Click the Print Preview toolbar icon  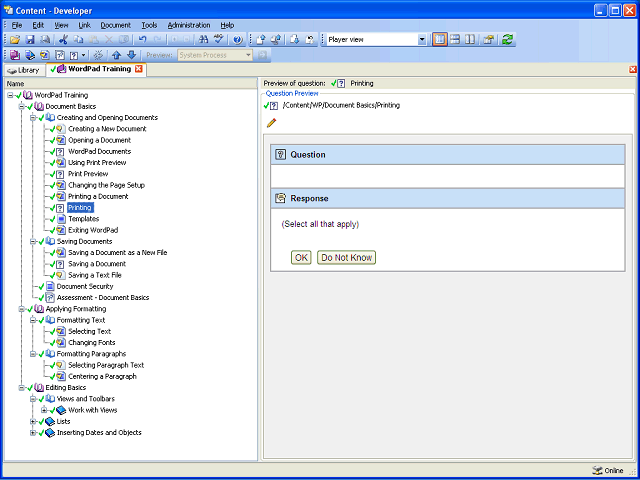pyautogui.click(x=44, y=40)
